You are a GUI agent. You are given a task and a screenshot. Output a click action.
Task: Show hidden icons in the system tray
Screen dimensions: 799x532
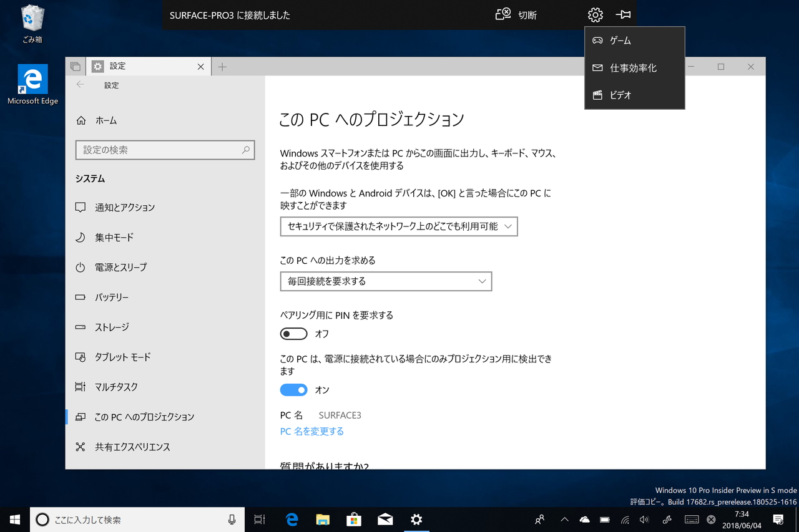(x=564, y=519)
